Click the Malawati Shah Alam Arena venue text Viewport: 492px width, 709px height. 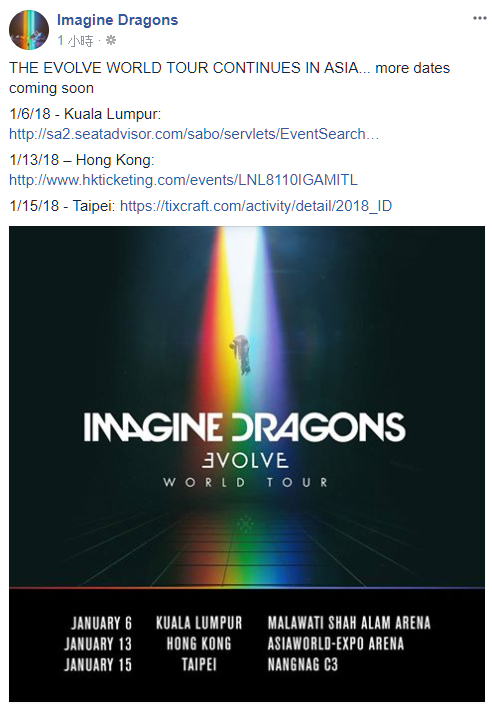click(349, 623)
